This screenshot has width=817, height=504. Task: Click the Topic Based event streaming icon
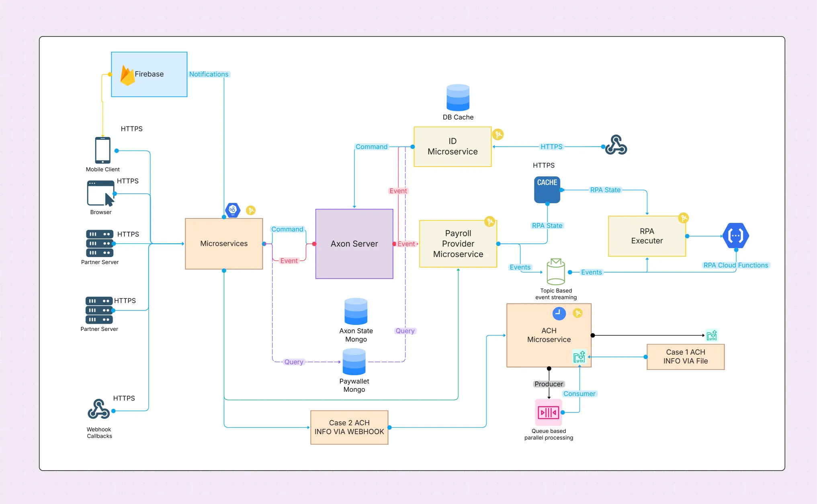click(556, 272)
